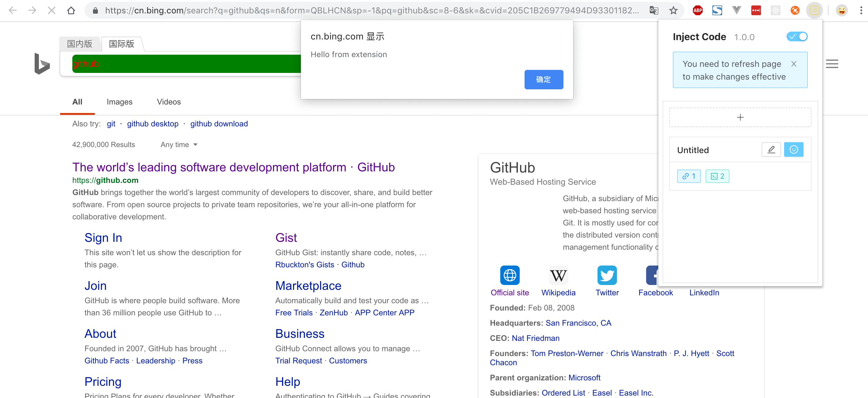The height and width of the screenshot is (398, 868).
Task: Stop loading the page with the X button
Action: [x=52, y=10]
